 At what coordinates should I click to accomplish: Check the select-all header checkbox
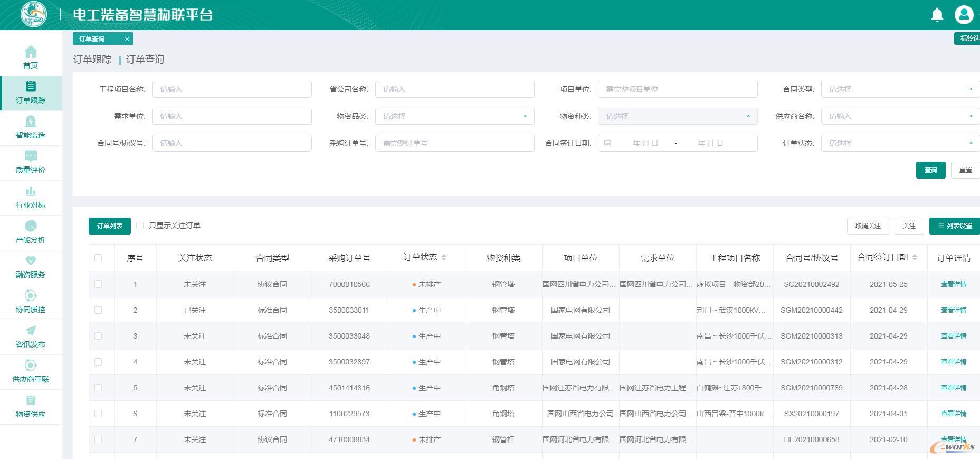point(98,258)
